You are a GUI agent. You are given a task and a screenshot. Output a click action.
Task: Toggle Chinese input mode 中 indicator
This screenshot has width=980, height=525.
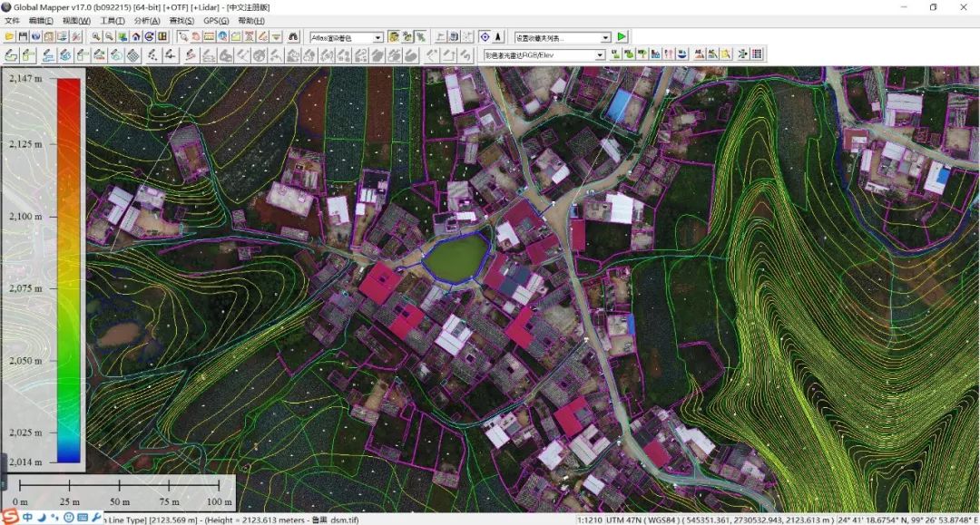pyautogui.click(x=27, y=518)
